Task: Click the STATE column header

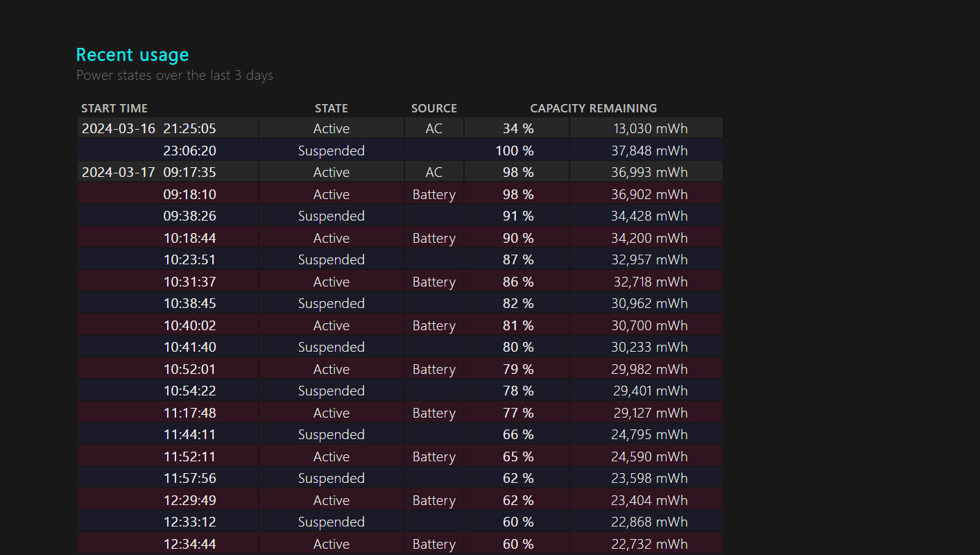Action: click(x=332, y=108)
